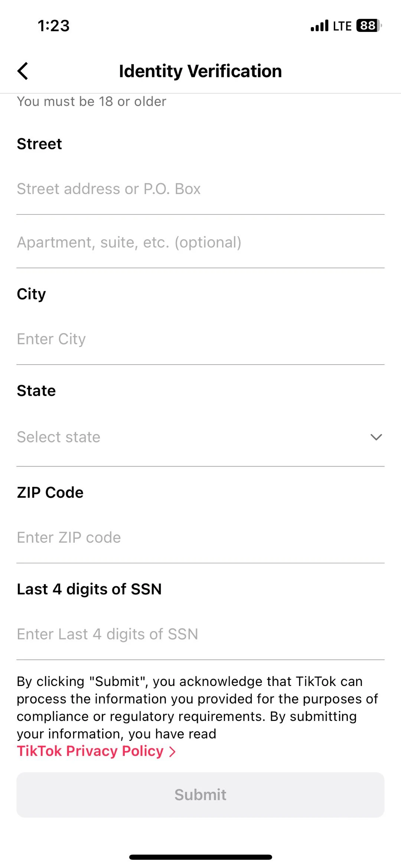The image size is (401, 868).
Task: Click the red arrow beside TikTok Privacy Policy
Action: (172, 752)
